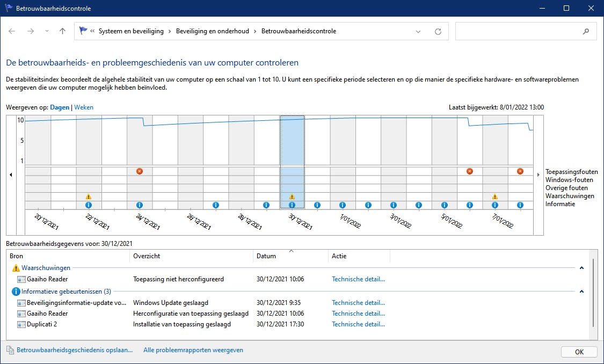
Task: Sort by the Overzicht column header
Action: click(192, 256)
